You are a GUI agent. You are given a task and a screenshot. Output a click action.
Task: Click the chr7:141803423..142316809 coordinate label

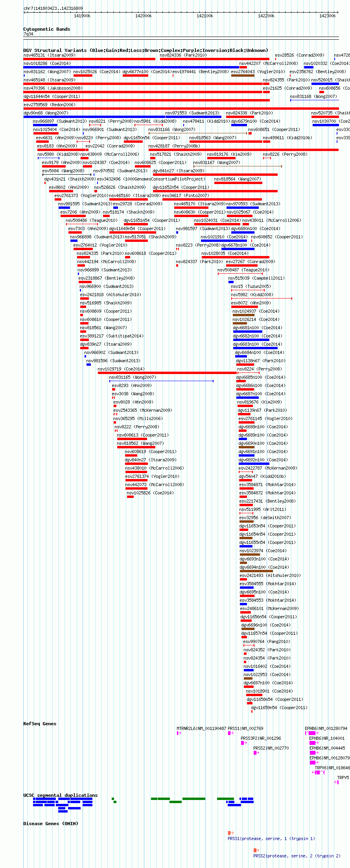coord(53,8)
